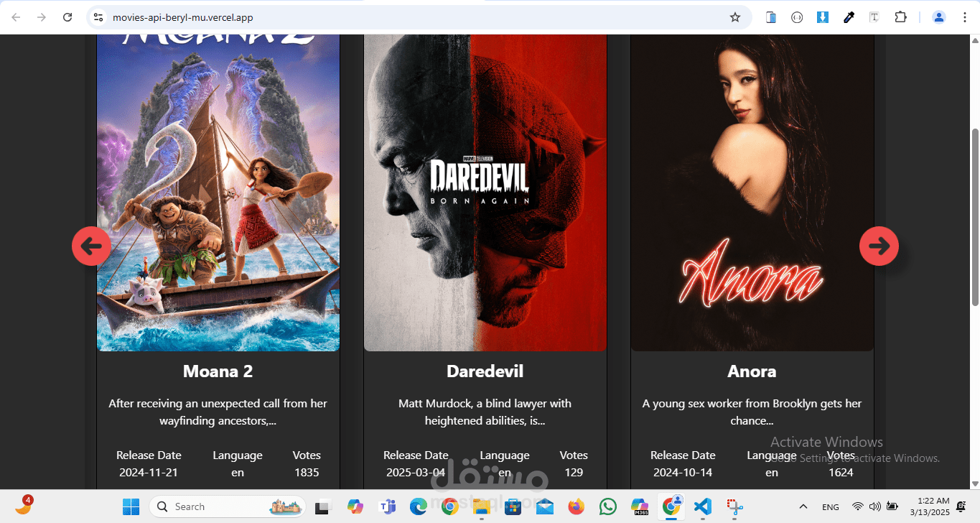
Task: Go forward with the browser forward arrow
Action: pyautogui.click(x=42, y=17)
